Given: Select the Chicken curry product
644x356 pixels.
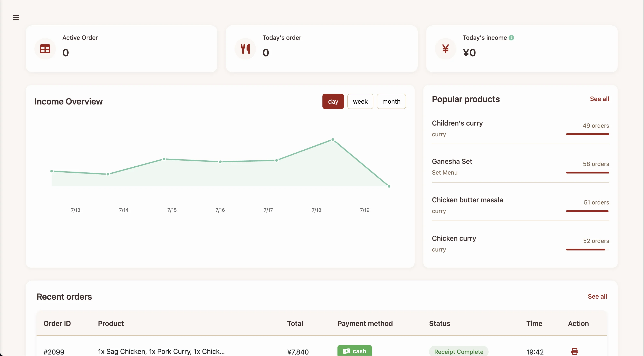Looking at the screenshot, I should (x=454, y=238).
